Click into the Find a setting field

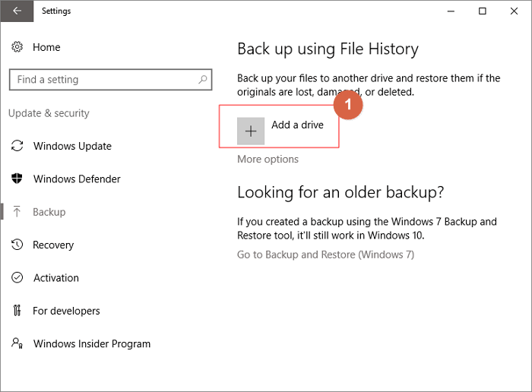point(111,80)
